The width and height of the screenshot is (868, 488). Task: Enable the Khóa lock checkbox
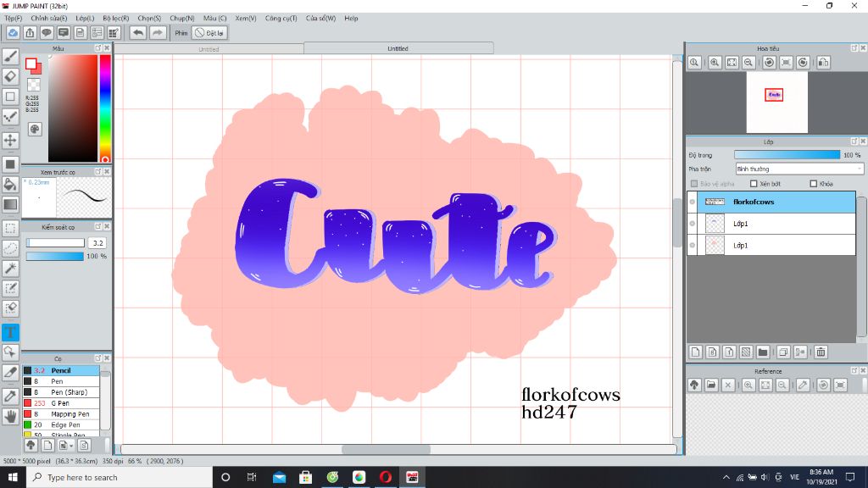click(x=813, y=184)
